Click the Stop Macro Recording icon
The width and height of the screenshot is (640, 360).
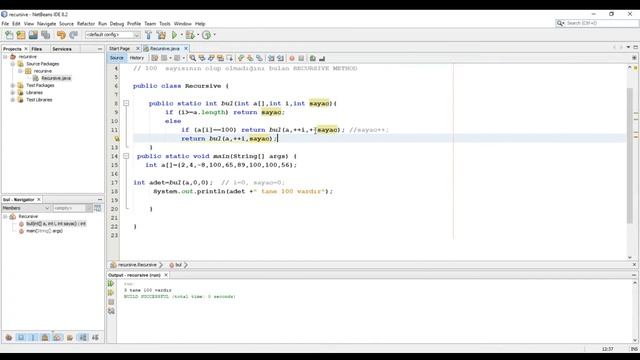pos(301,58)
